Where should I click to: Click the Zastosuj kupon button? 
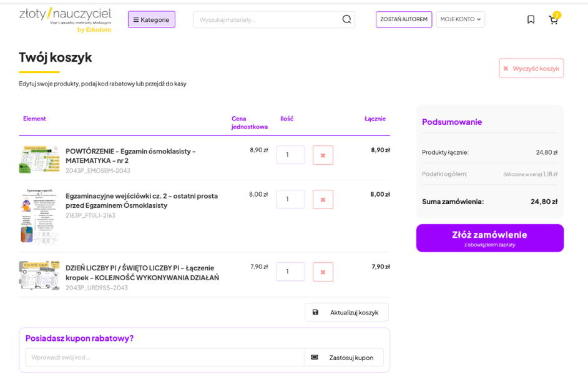click(344, 357)
